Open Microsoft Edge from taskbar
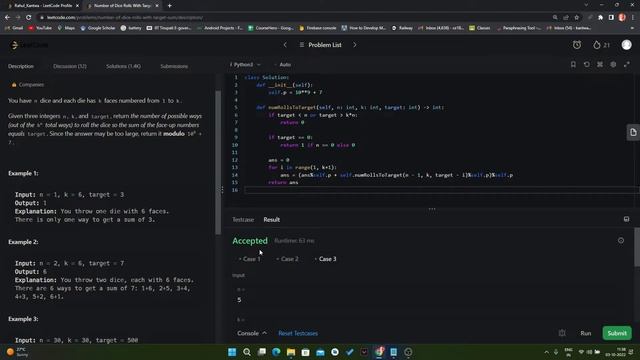 pos(276,352)
